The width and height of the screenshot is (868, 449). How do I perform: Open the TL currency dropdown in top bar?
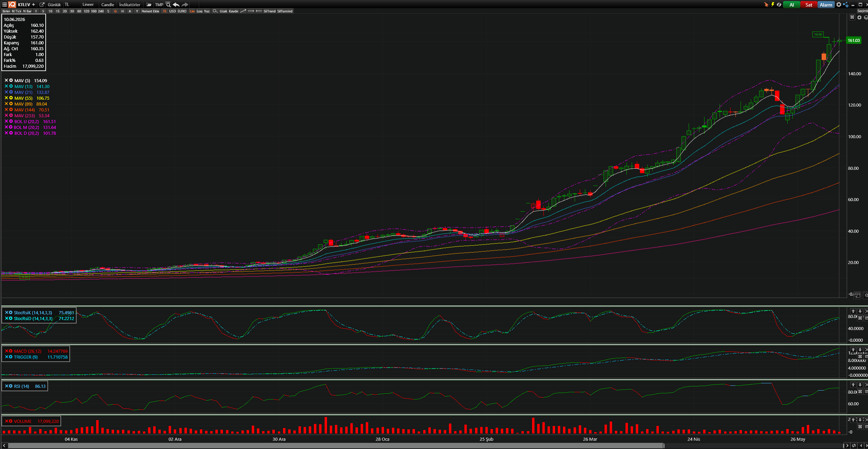[71, 4]
